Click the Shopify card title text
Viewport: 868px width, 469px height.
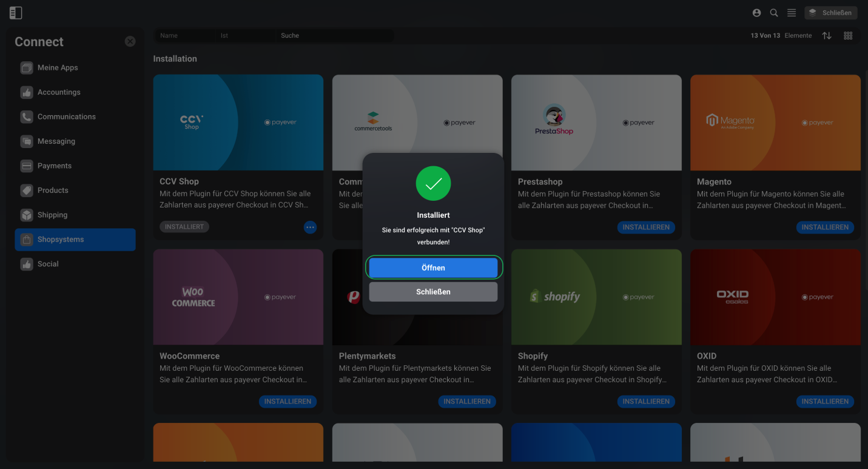(533, 356)
